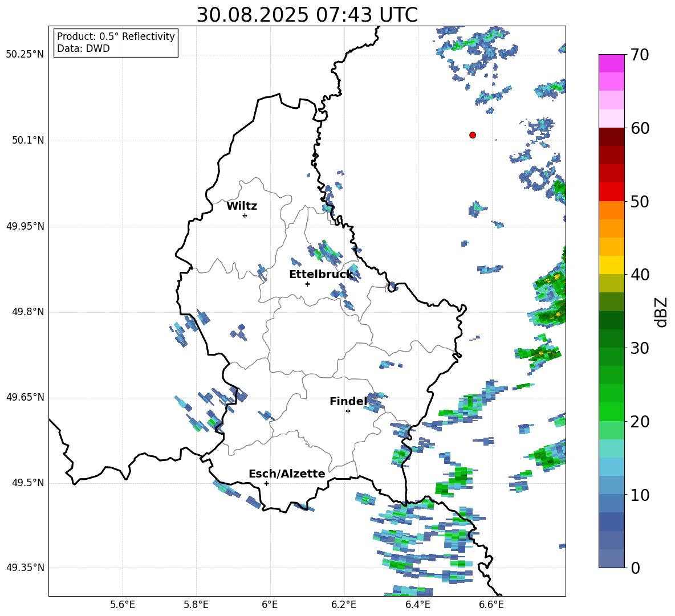Click the magenta top colorbar swatch
Viewport: 675px width, 616px height.
point(611,64)
